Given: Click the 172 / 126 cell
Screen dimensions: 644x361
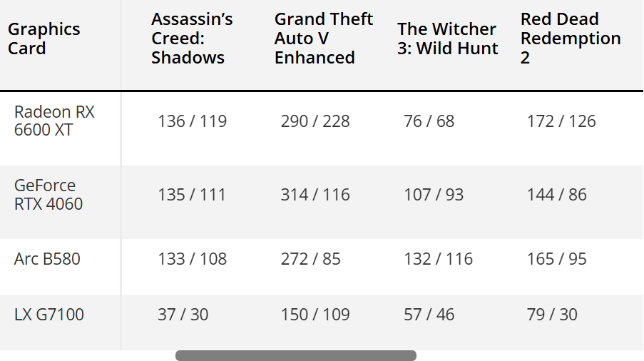Looking at the screenshot, I should point(561,121).
